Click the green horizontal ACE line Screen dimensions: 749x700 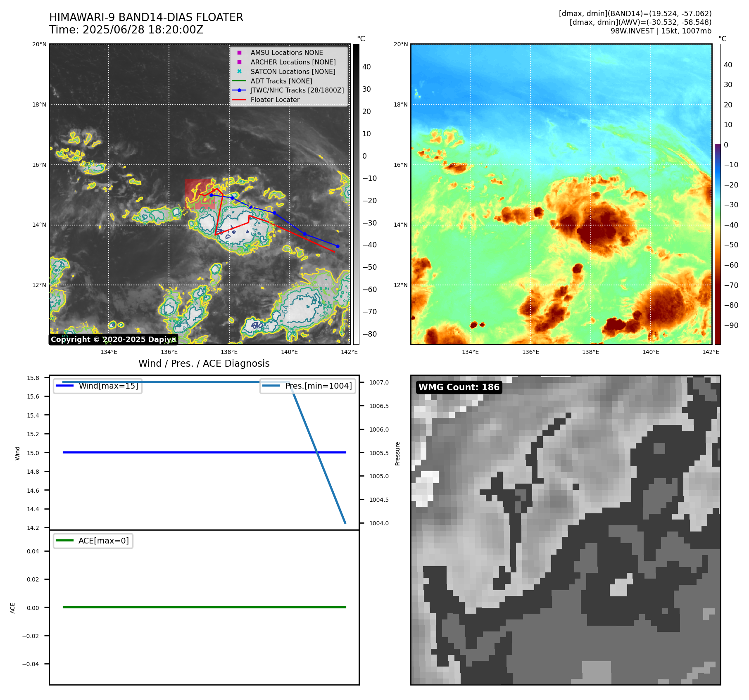click(204, 607)
